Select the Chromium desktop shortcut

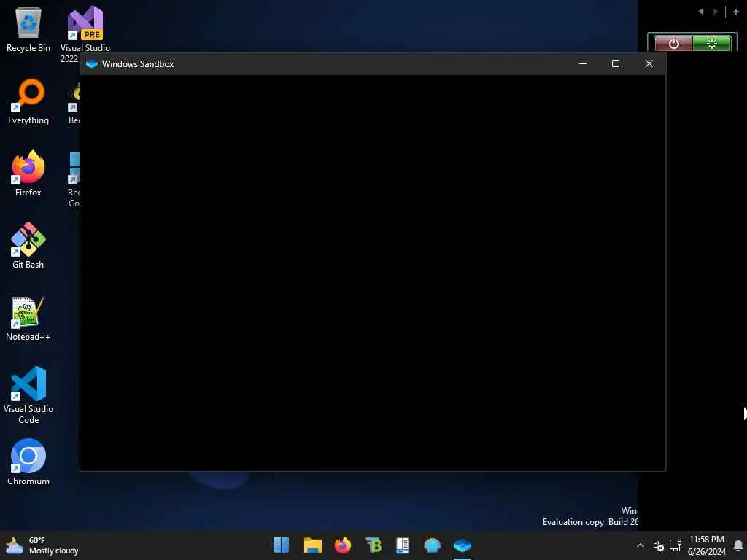[x=28, y=462]
